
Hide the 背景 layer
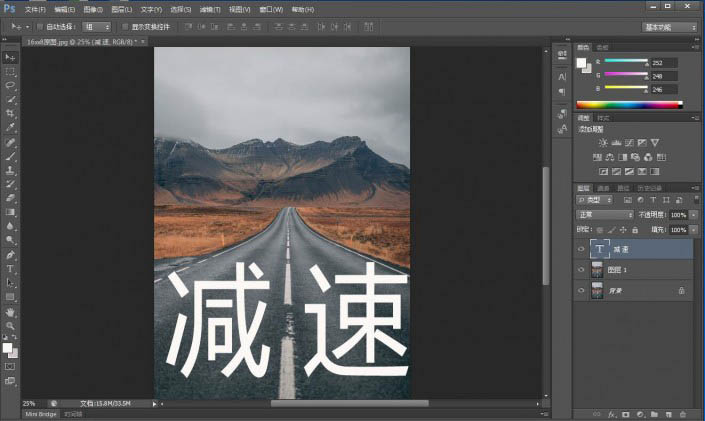[581, 291]
